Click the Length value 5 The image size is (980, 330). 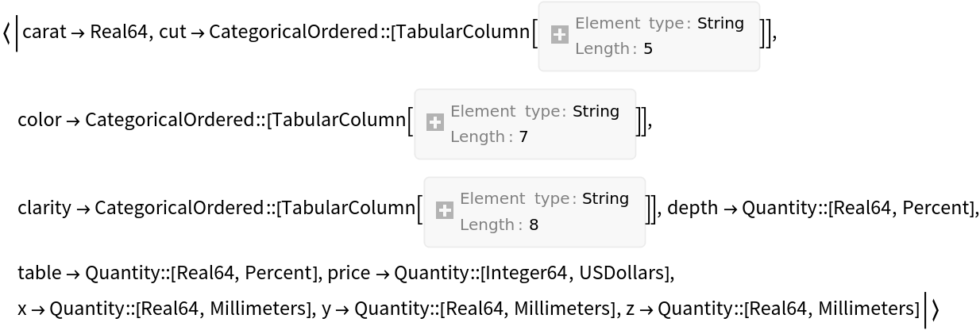pyautogui.click(x=648, y=49)
